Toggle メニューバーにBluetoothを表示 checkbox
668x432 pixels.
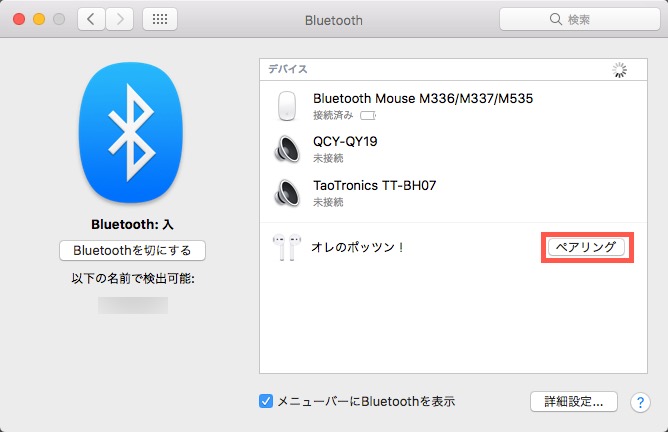click(x=266, y=401)
